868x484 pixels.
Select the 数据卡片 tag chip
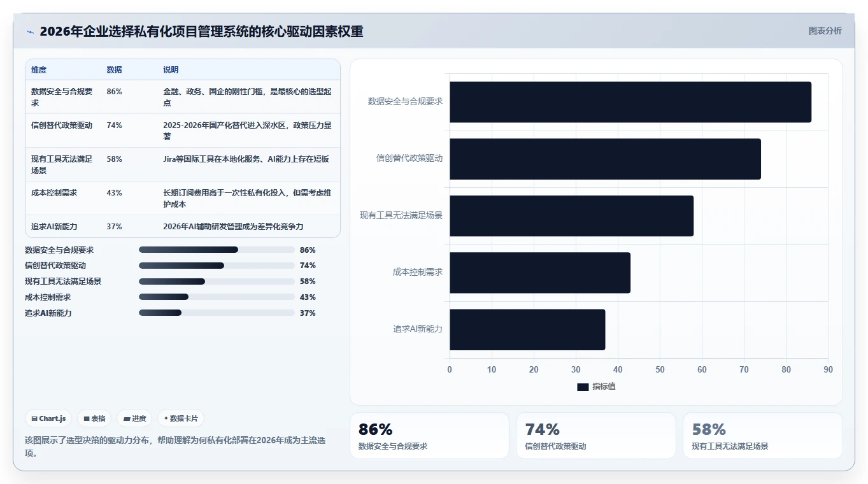pyautogui.click(x=181, y=418)
